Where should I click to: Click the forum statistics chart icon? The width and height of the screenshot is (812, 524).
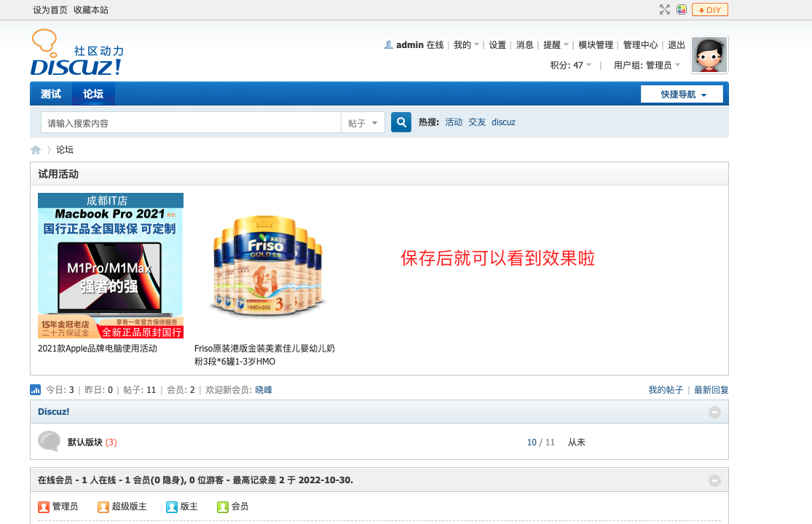36,390
